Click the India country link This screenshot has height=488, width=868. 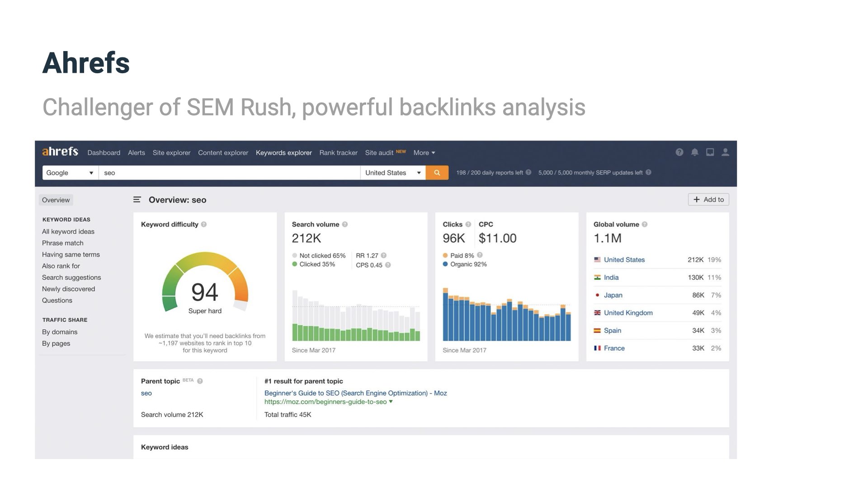(611, 277)
